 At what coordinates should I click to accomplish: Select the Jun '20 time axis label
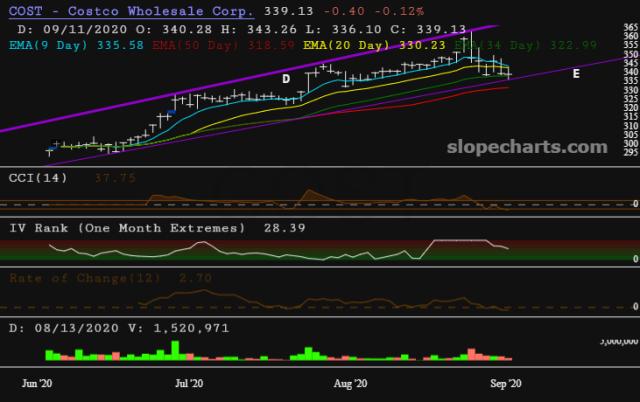coord(37,384)
